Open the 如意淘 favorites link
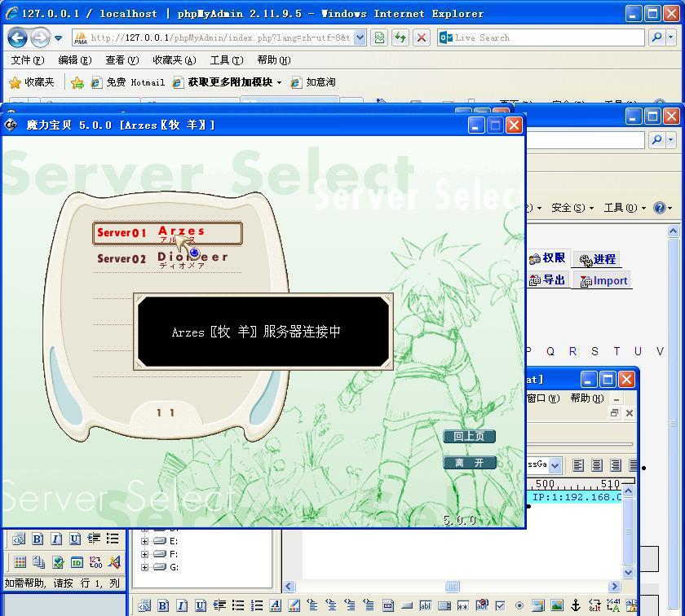Image resolution: width=685 pixels, height=616 pixels. (x=313, y=82)
